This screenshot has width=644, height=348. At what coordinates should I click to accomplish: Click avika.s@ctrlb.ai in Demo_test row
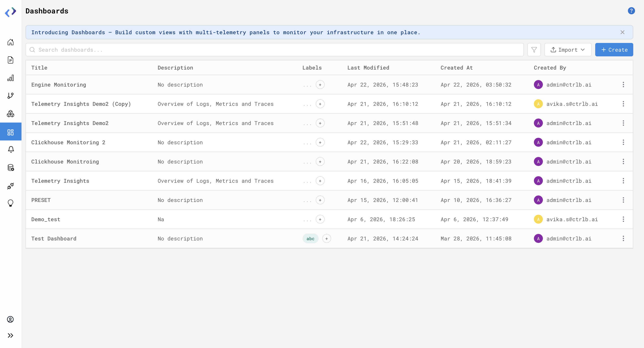pos(572,219)
